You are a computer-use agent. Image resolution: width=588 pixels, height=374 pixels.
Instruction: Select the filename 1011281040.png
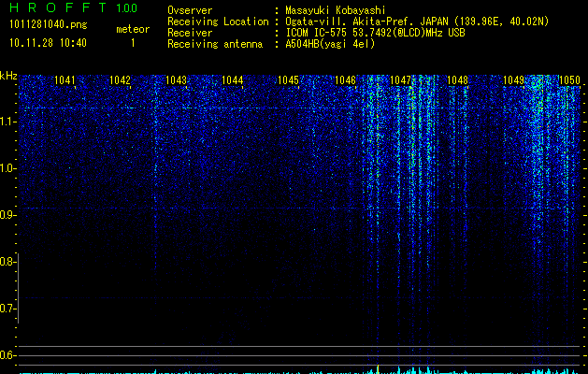point(49,25)
